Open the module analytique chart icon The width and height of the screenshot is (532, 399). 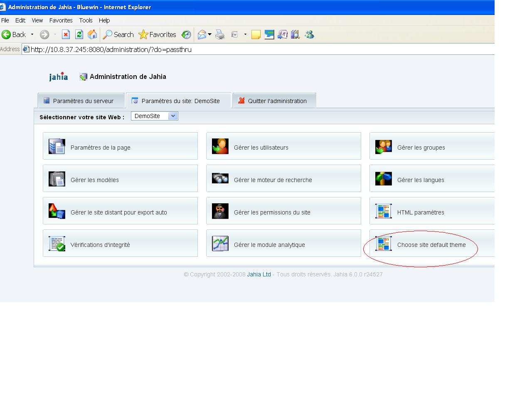click(220, 244)
